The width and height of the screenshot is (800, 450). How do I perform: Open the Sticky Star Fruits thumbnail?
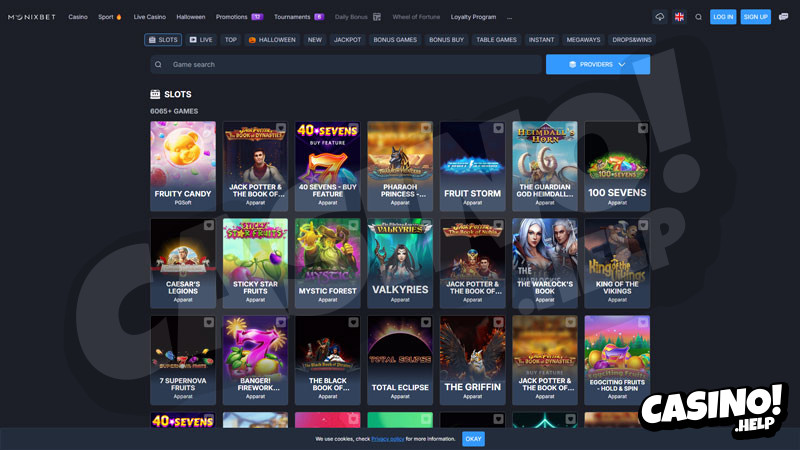click(x=255, y=263)
